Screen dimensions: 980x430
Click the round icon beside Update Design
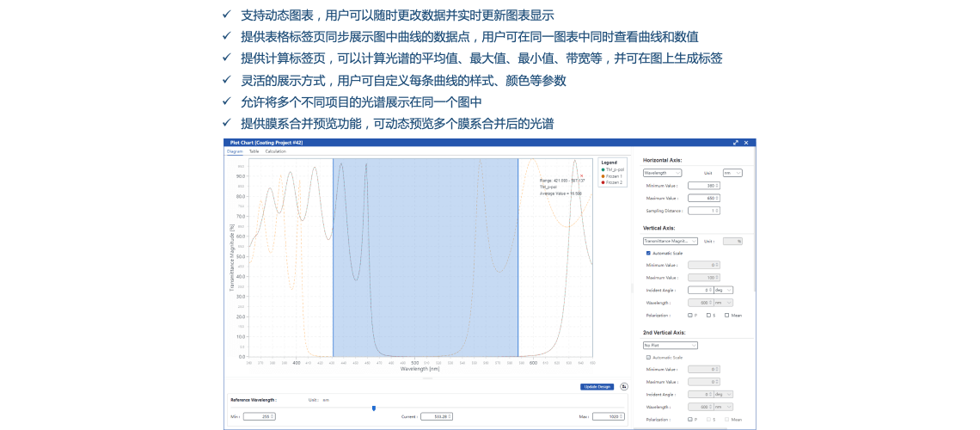(623, 387)
